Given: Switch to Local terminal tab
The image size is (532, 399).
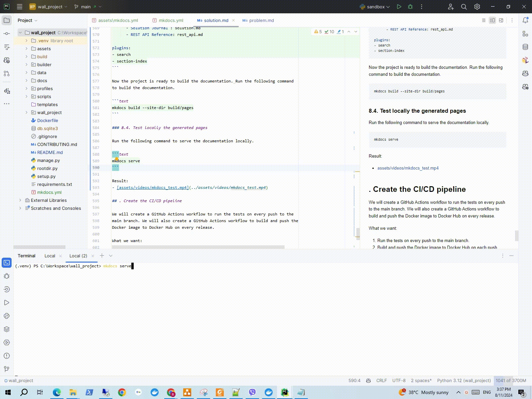Looking at the screenshot, I should 50,256.
